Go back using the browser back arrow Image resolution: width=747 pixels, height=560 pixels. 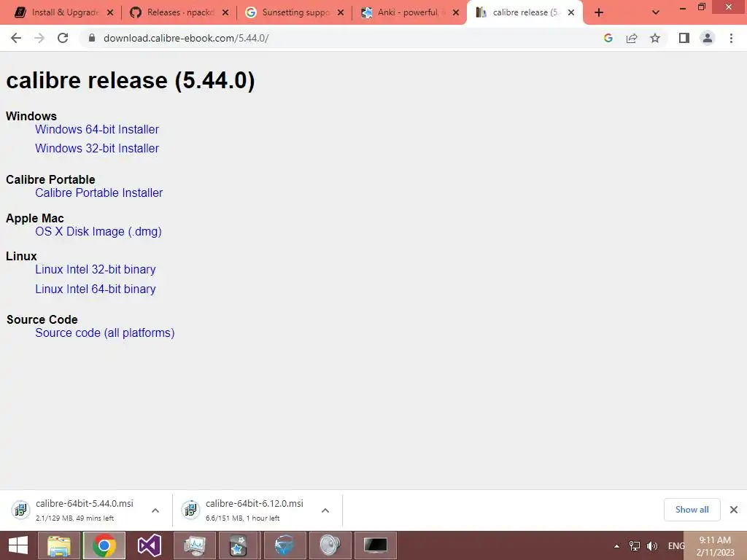coord(16,38)
